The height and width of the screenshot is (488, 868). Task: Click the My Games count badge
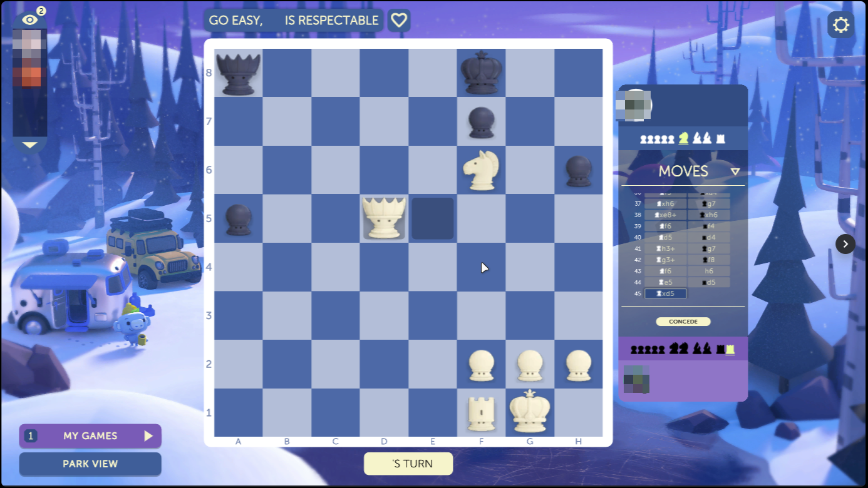[x=31, y=436]
